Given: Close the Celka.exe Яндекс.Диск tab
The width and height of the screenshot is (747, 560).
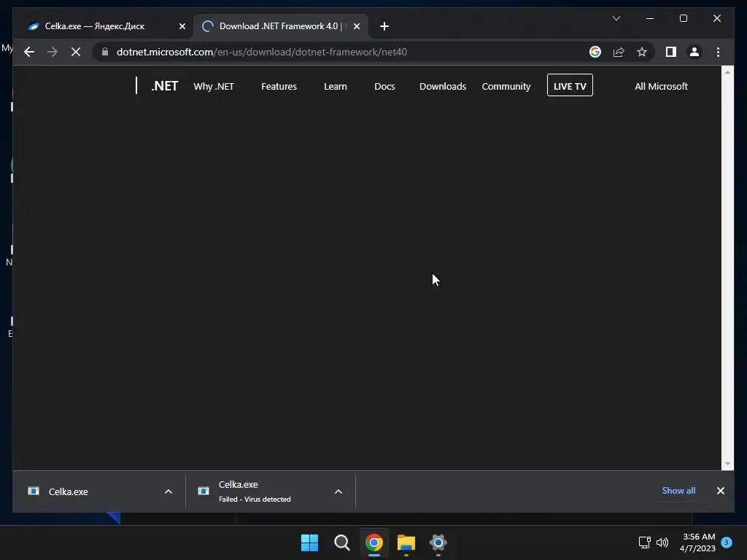Looking at the screenshot, I should (182, 26).
